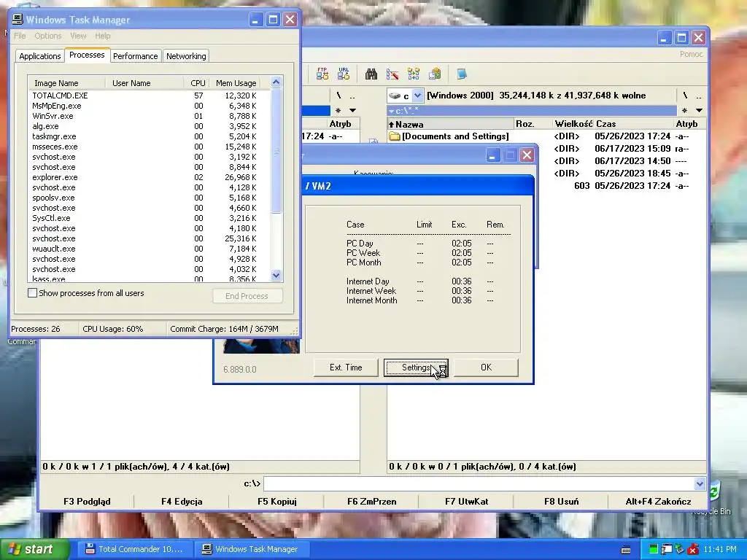Image resolution: width=747 pixels, height=560 pixels.
Task: Open Task Manager Options menu
Action: click(x=47, y=36)
